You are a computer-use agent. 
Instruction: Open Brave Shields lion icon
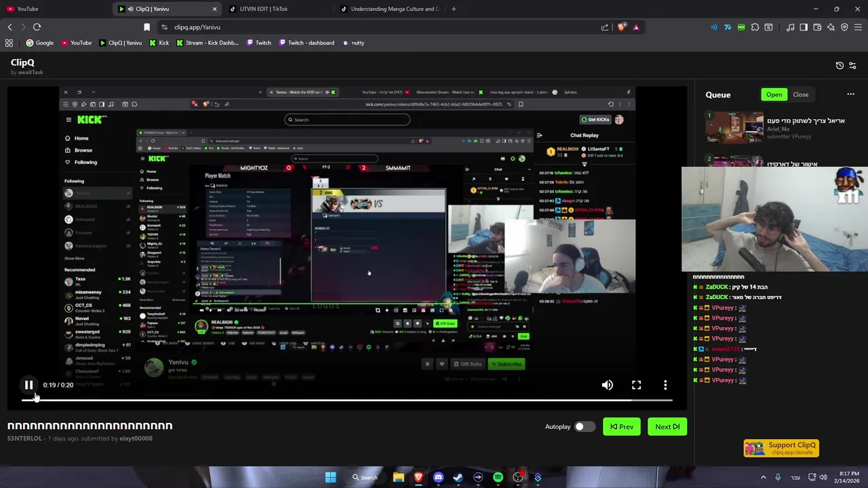coord(621,27)
